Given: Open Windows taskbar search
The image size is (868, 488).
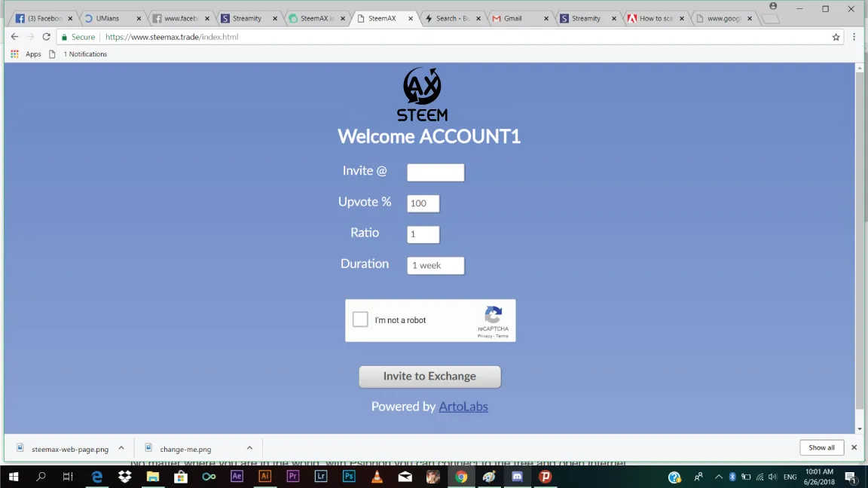Looking at the screenshot, I should (x=41, y=477).
